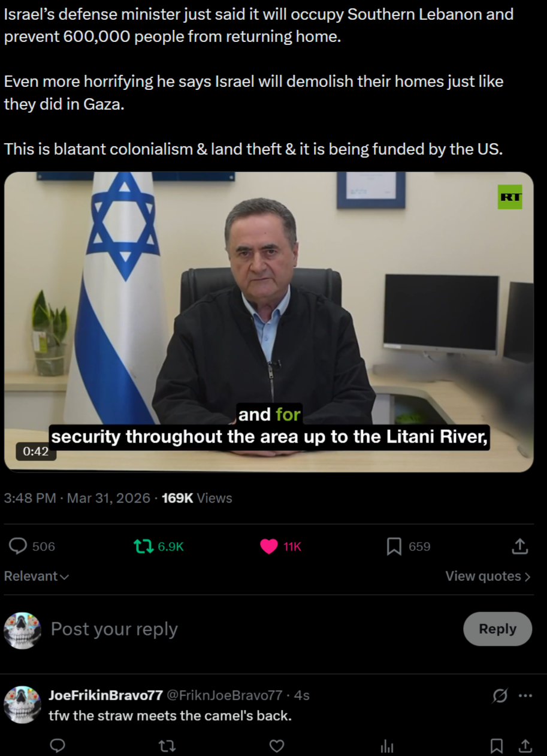Repost the post with 6.9K reposts
This screenshot has height=756, width=547.
(x=143, y=546)
